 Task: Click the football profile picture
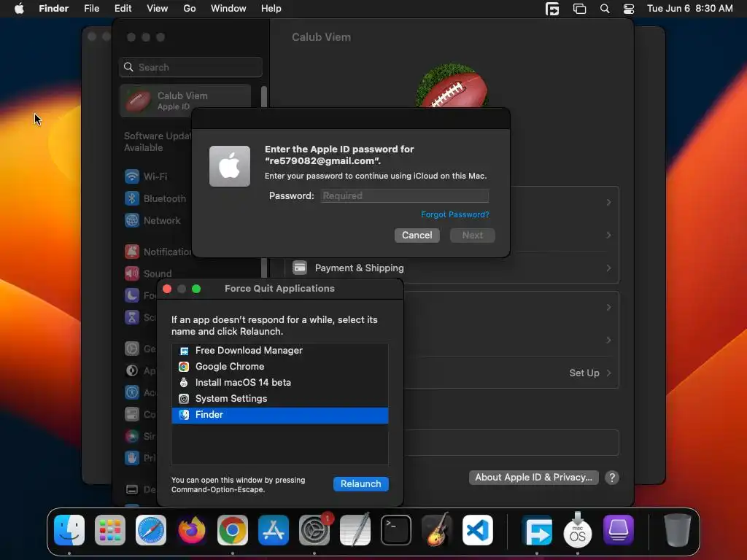(452, 86)
